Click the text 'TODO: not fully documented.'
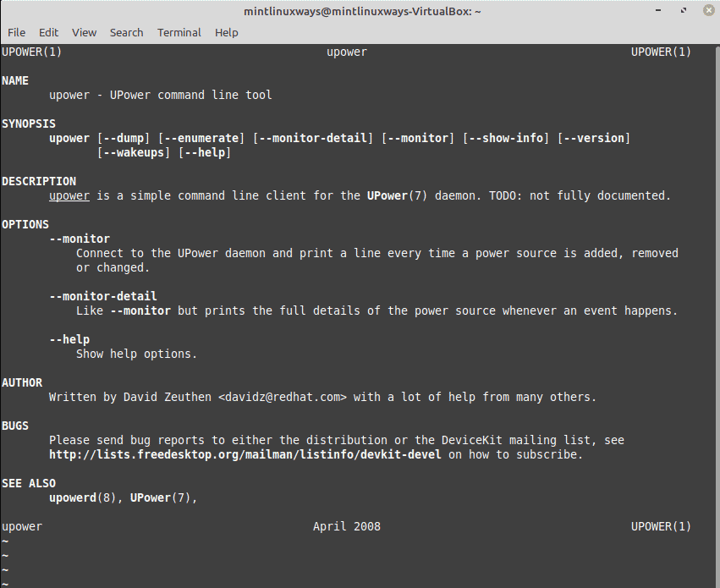This screenshot has width=720, height=588. click(580, 196)
